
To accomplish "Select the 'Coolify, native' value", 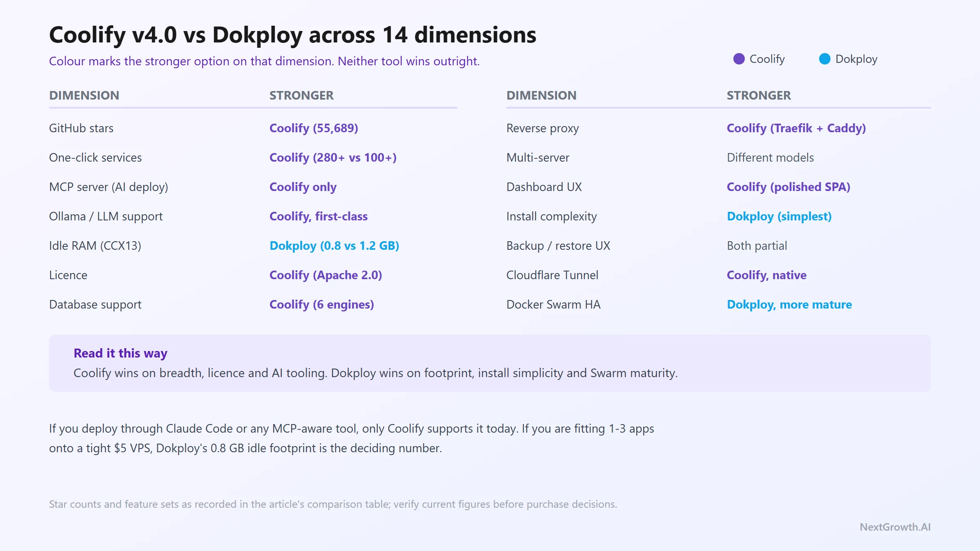I will point(767,275).
